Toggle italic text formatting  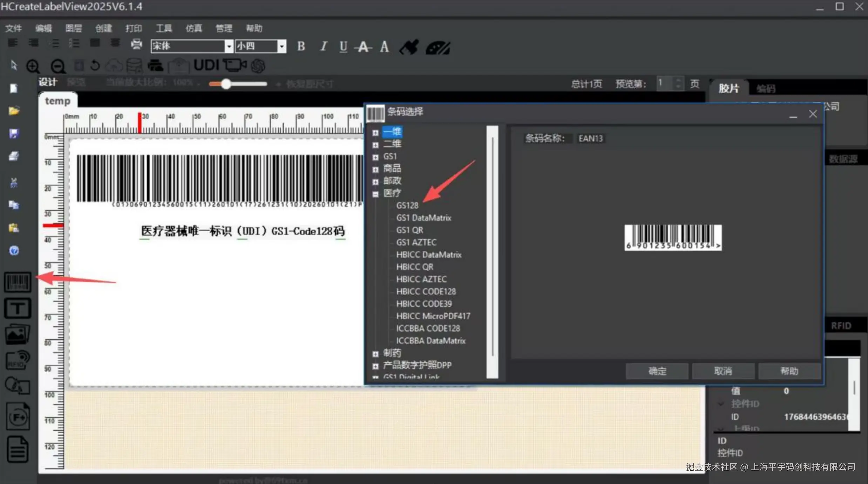323,46
